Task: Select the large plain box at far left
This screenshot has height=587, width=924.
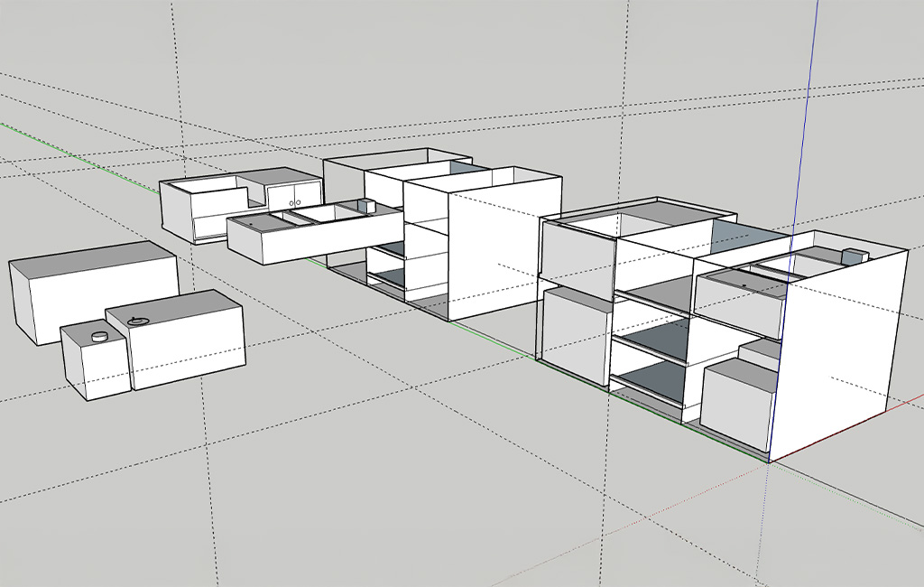Action: [x=90, y=298]
